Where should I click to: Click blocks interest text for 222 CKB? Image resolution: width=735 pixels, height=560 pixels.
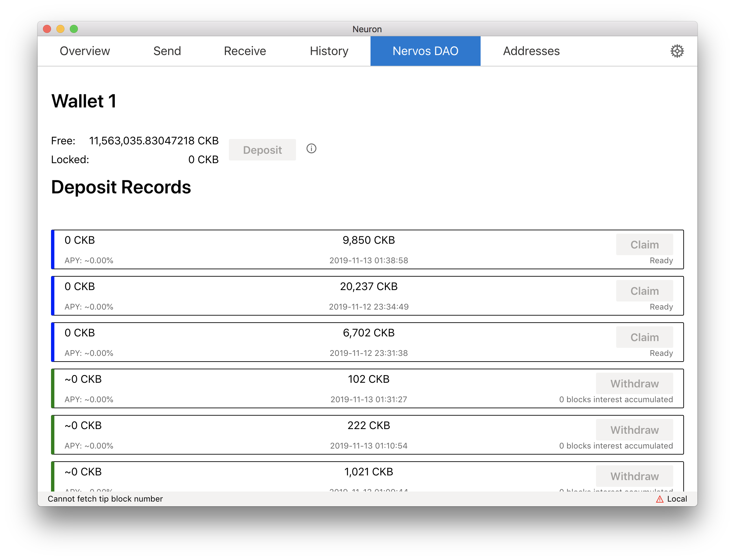(x=616, y=446)
